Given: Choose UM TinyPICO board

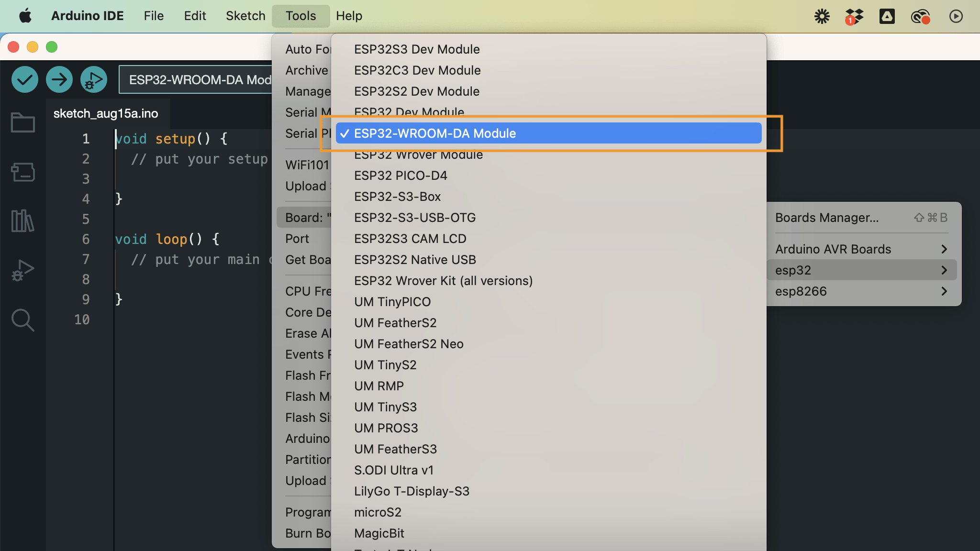Looking at the screenshot, I should tap(548, 302).
